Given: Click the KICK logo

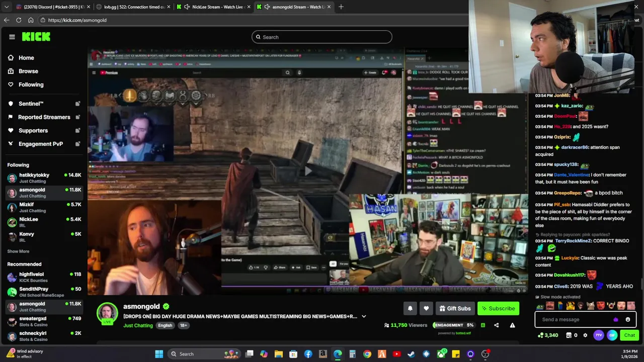Looking at the screenshot, I should click(x=36, y=37).
